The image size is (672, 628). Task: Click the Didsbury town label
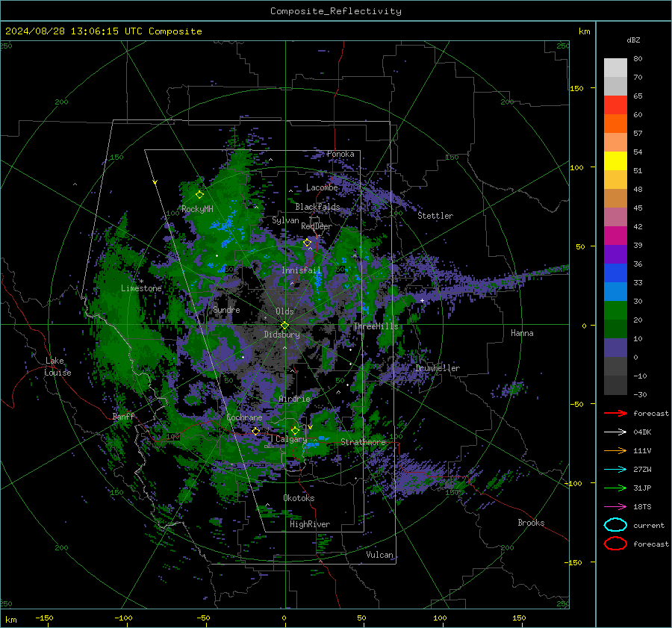(282, 335)
